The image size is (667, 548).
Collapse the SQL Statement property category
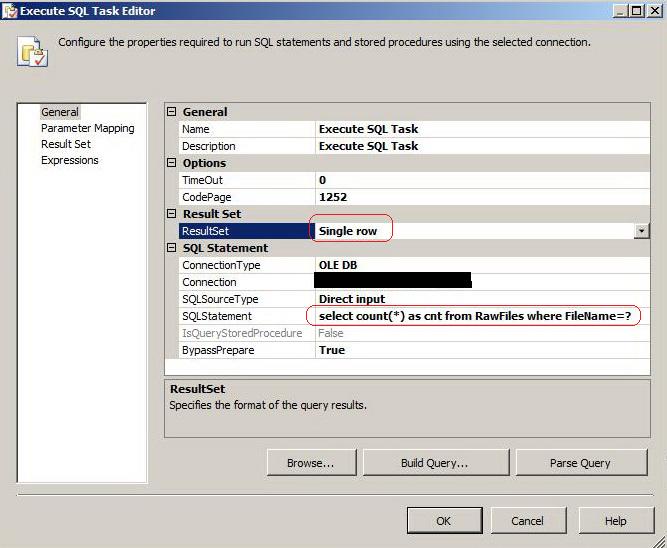(x=171, y=248)
